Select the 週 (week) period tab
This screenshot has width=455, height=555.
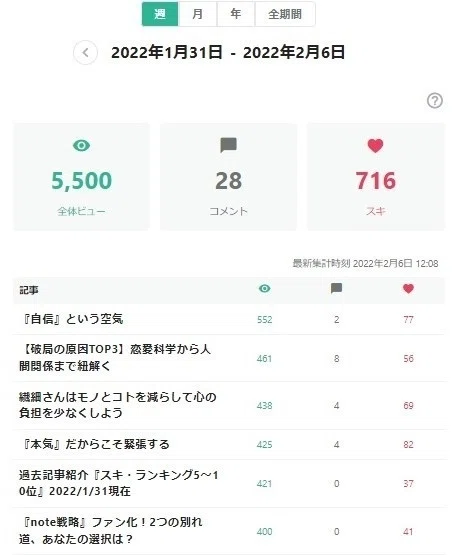click(x=160, y=14)
